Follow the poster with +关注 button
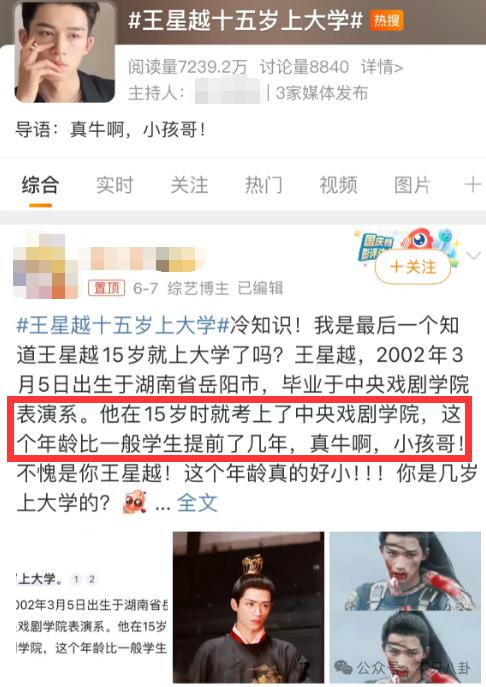Screen dimensions: 486x687 pos(413,266)
